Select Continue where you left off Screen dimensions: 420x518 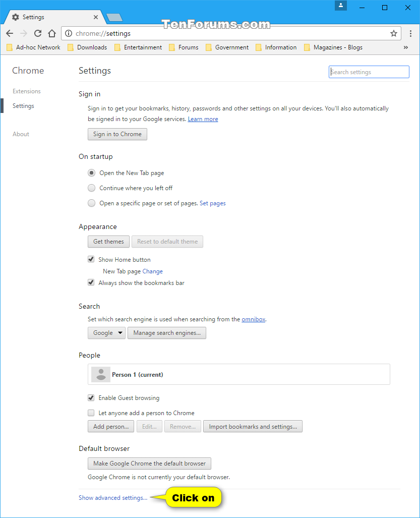[x=91, y=188]
